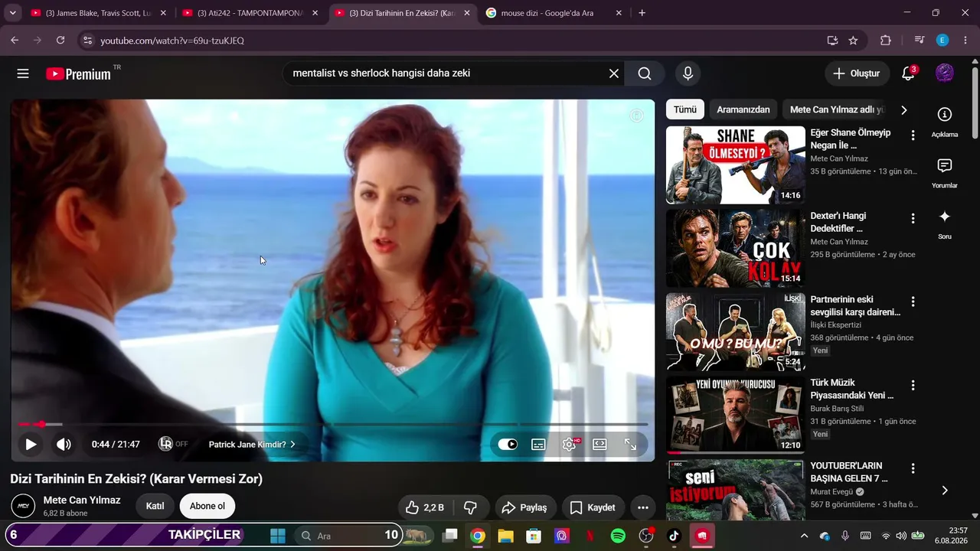Viewport: 980px width, 551px height.
Task: Bookmark this page with the star
Action: coord(853,41)
